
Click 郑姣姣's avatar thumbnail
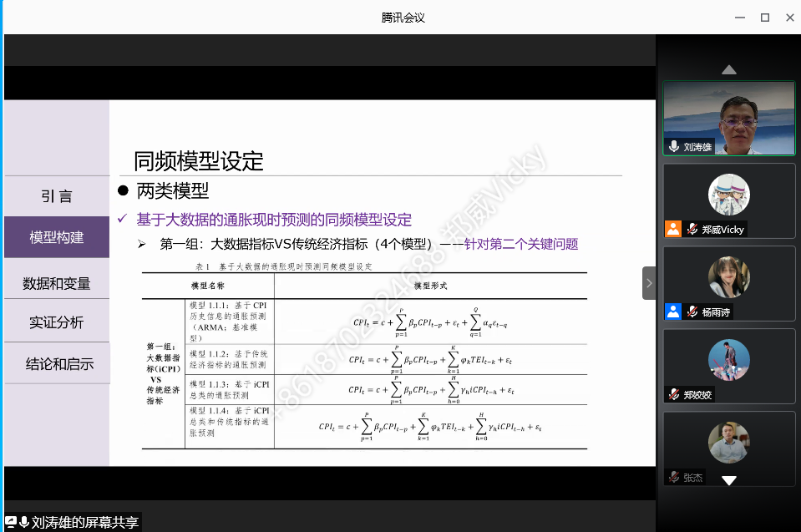click(x=728, y=360)
